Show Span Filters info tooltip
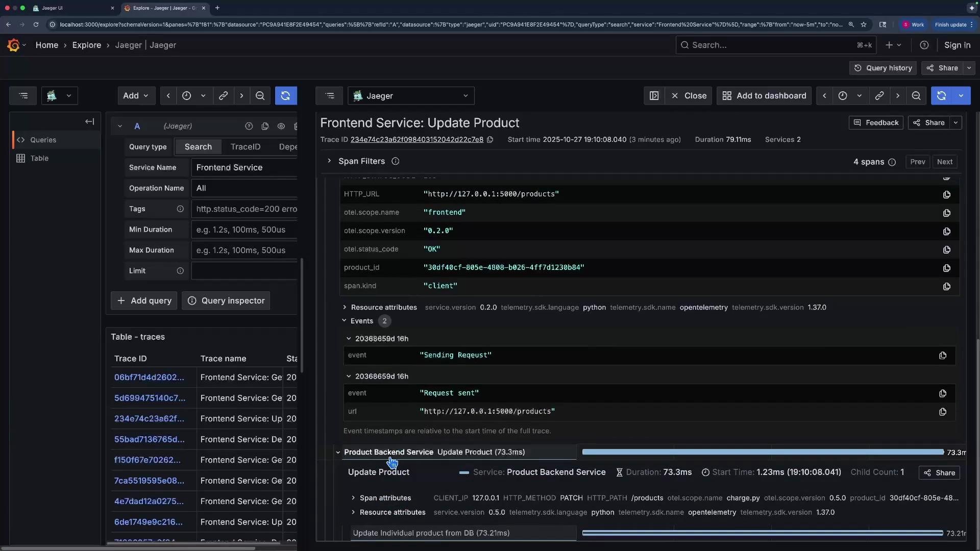The height and width of the screenshot is (551, 980). 395,161
